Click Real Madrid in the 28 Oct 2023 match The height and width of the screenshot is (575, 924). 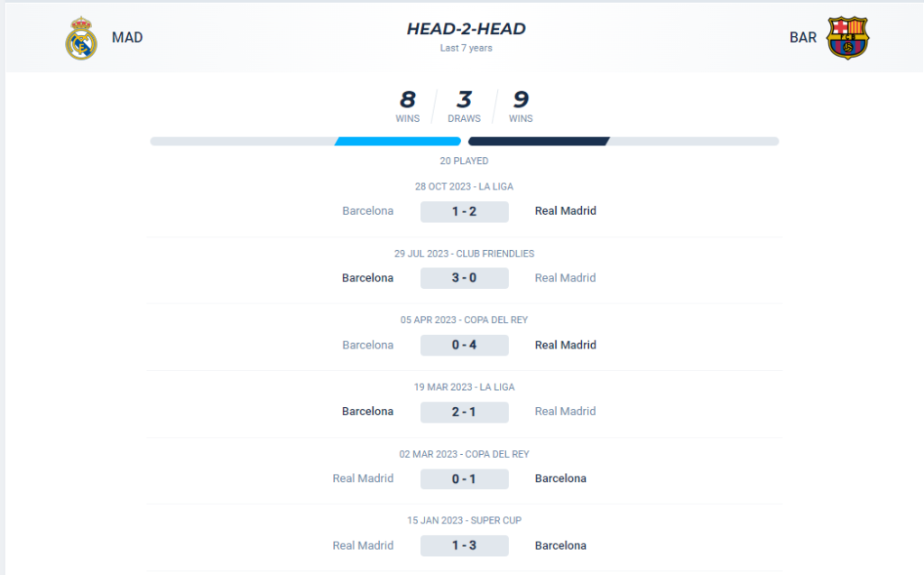(x=565, y=211)
